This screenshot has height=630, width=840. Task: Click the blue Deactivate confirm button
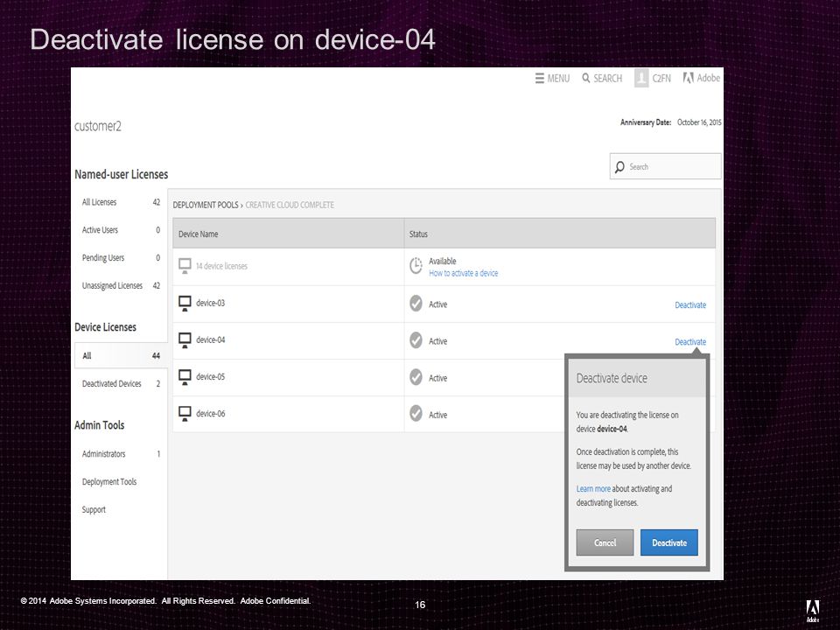(x=669, y=542)
